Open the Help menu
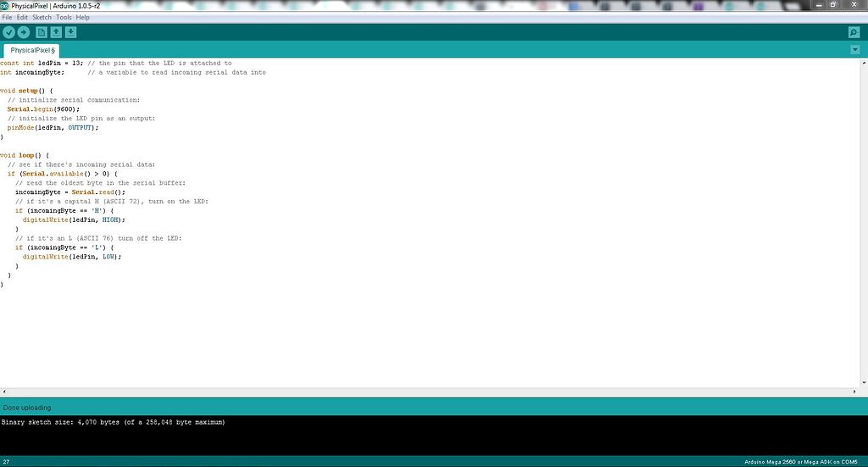Viewport: 868px width, 467px height. click(82, 17)
